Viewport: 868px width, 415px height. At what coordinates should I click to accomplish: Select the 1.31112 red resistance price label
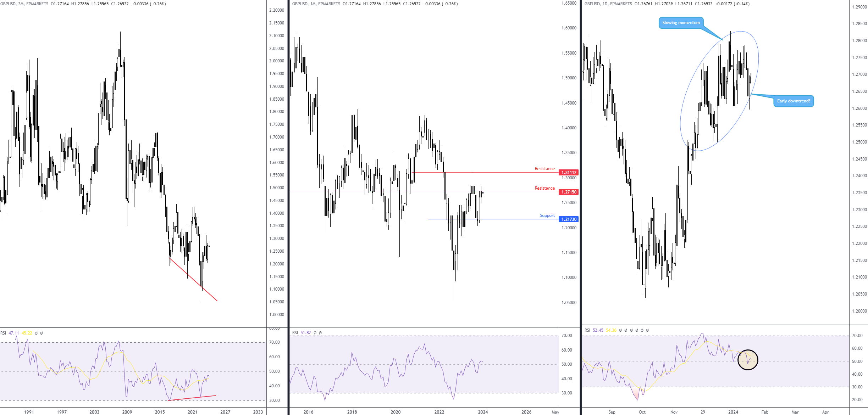tap(569, 173)
